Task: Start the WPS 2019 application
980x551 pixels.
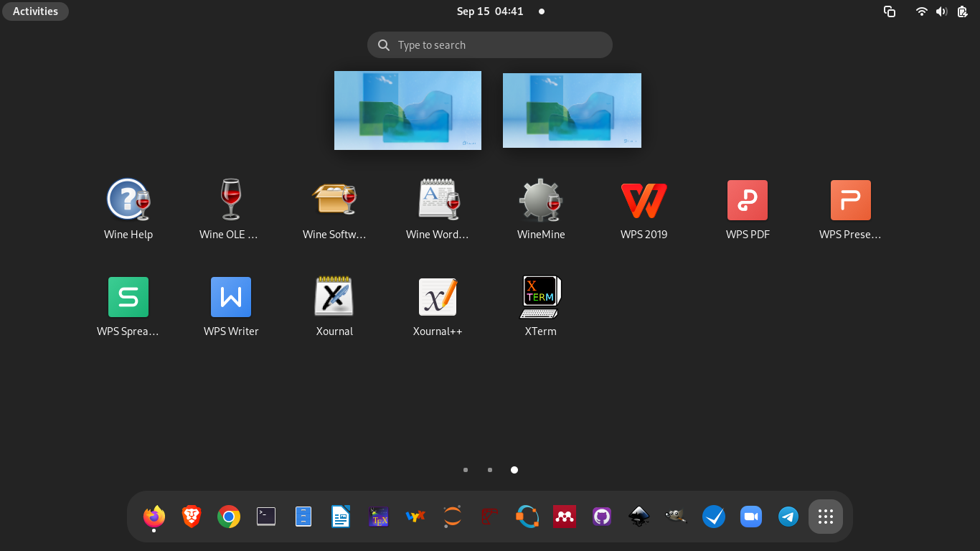Action: pyautogui.click(x=644, y=200)
